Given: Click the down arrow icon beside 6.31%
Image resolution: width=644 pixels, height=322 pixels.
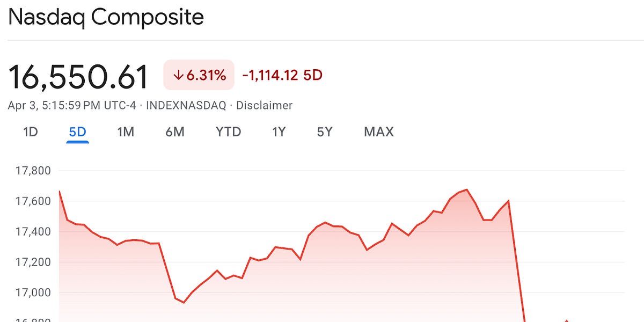Looking at the screenshot, I should point(179,76).
